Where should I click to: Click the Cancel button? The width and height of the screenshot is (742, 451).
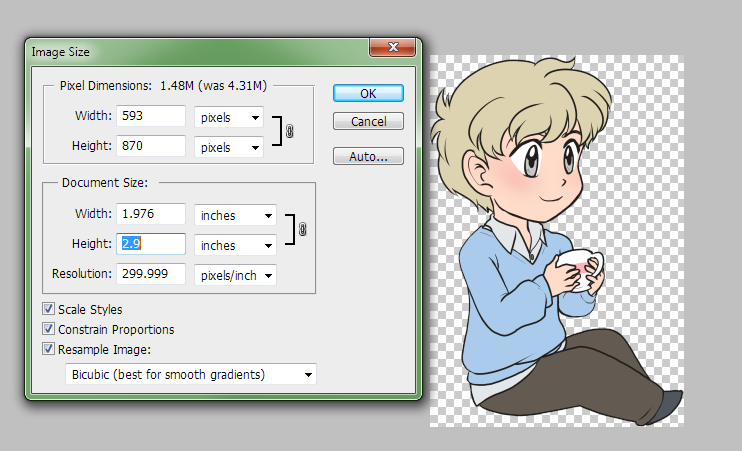368,121
